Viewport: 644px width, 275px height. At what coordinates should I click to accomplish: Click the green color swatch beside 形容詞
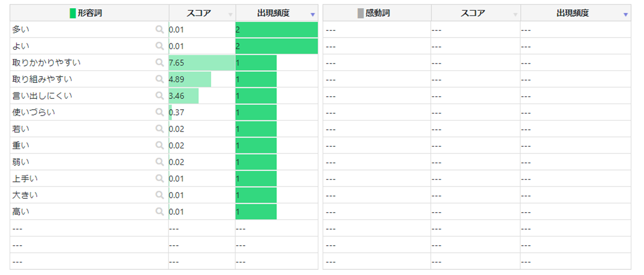click(73, 13)
